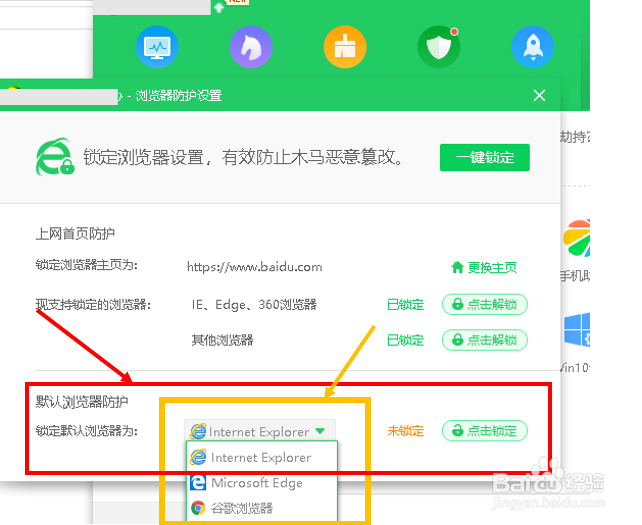The width and height of the screenshot is (642, 525).
Task: Click 已锁定 status for IE、Edge、360浏览器
Action: click(405, 305)
